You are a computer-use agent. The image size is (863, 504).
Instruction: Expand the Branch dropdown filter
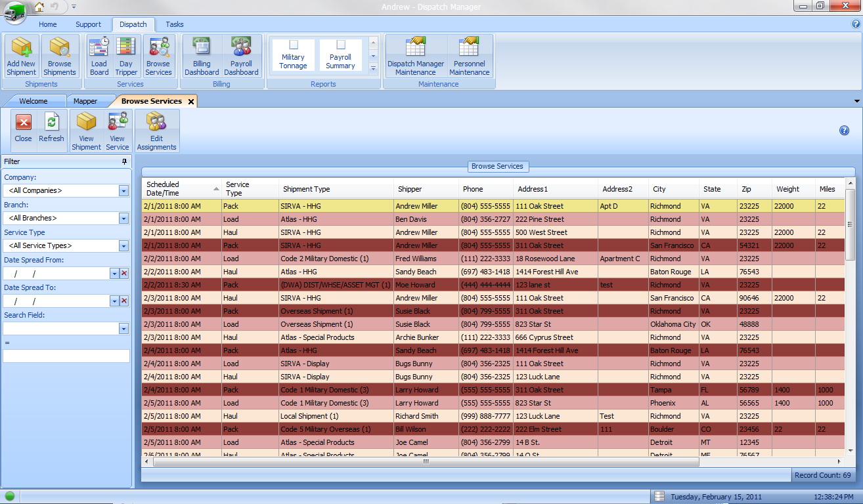[x=123, y=219]
